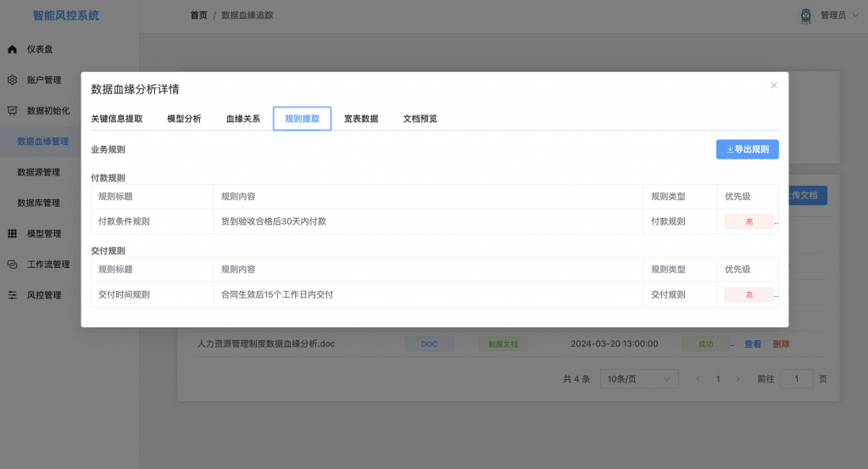
Task: Select the 规则提取 tab
Action: coord(303,119)
